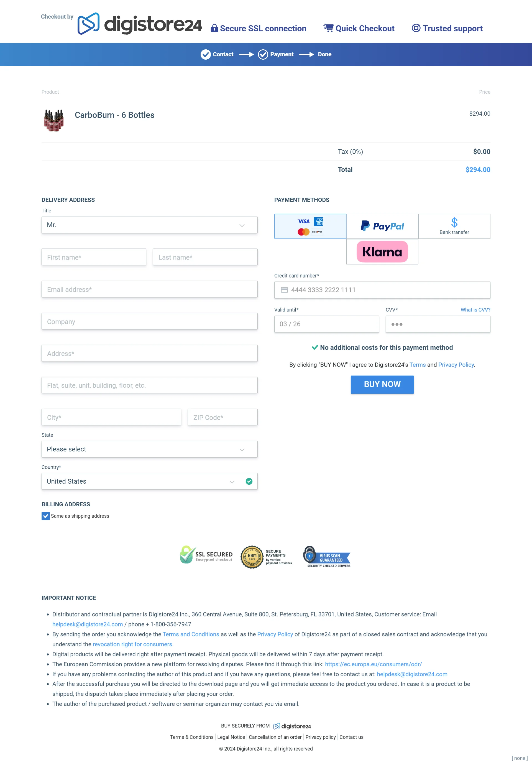532x767 pixels.
Task: Expand the Country dropdown selector
Action: pos(231,481)
